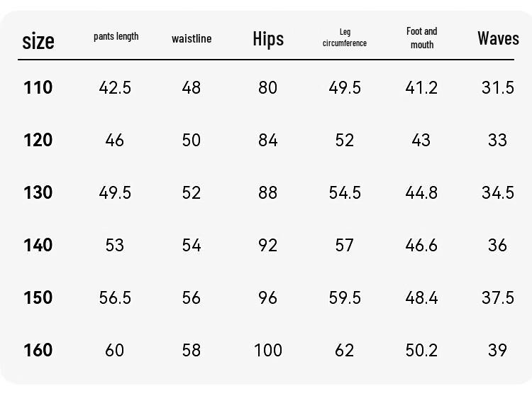The image size is (532, 394).
Task: Select the 'pants length' header
Action: tap(116, 36)
